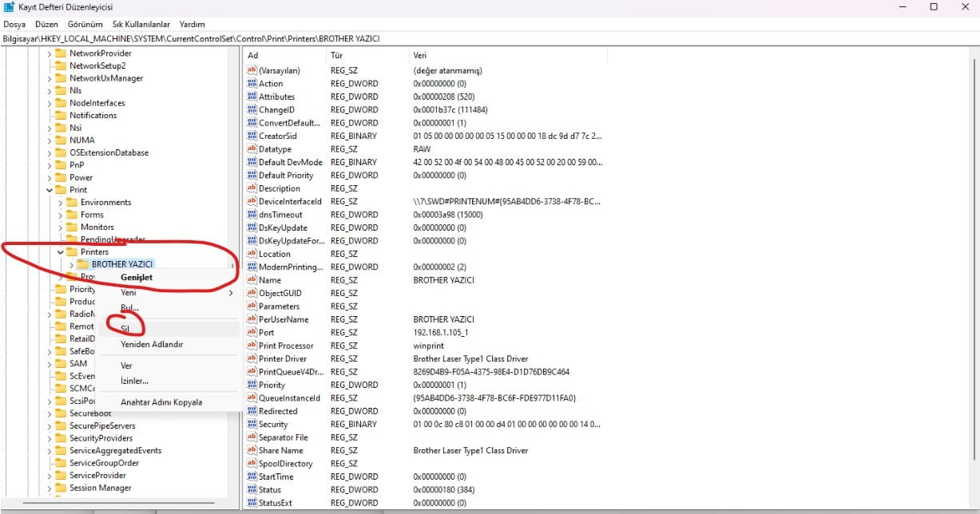
Task: Collapse the Print key chevron
Action: point(50,190)
